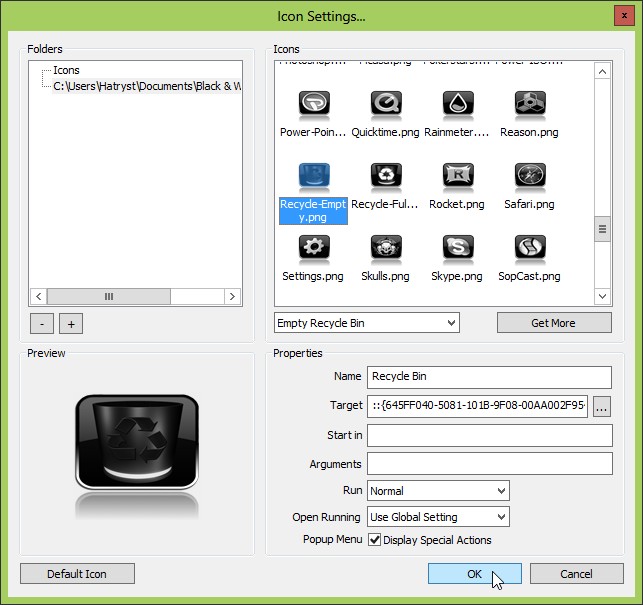Select the highlighted Recycle-Empty.png icon
Image resolution: width=643 pixels, height=605 pixels.
coord(314,177)
